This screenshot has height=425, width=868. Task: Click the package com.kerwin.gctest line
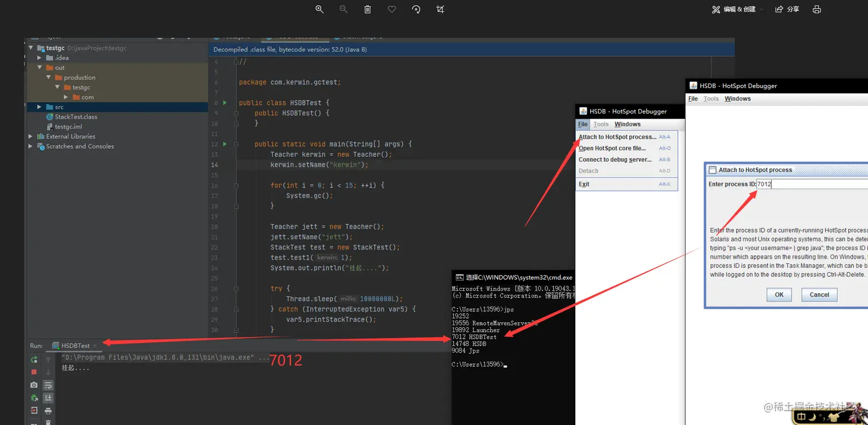[x=290, y=82]
